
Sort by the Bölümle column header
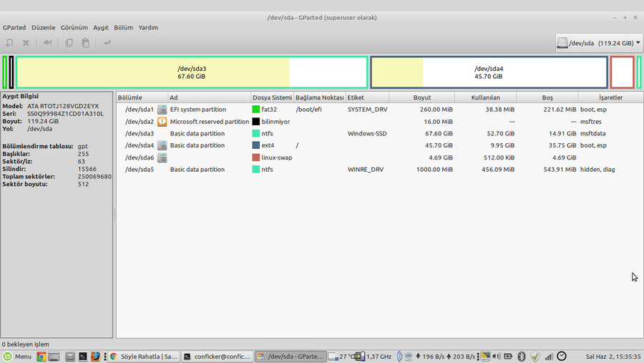142,97
